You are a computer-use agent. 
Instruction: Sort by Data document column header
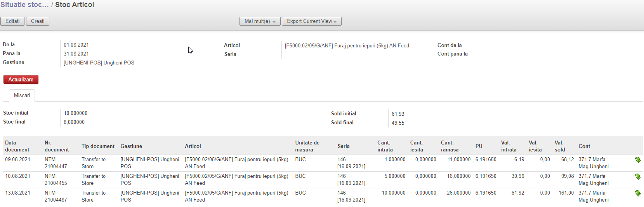pyautogui.click(x=17, y=146)
